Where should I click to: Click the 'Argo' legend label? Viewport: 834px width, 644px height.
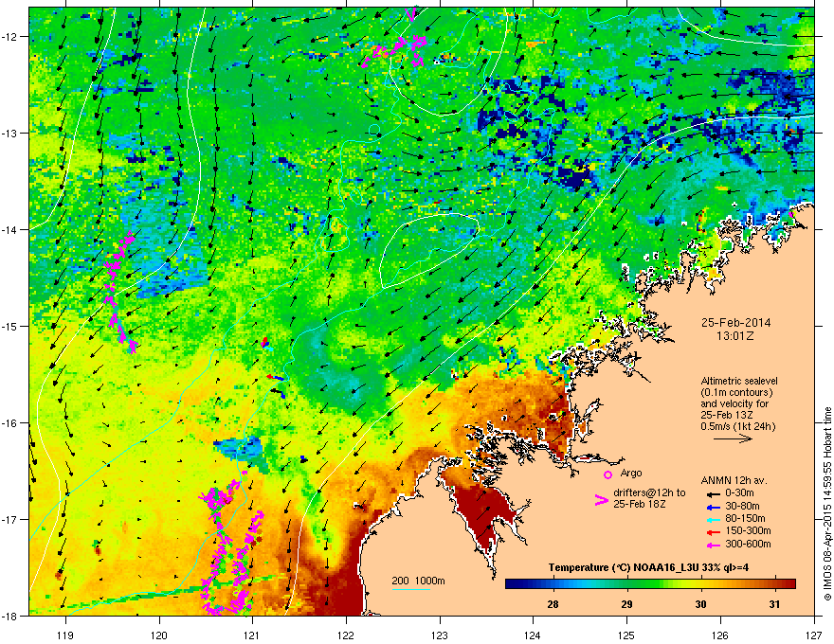631,473
